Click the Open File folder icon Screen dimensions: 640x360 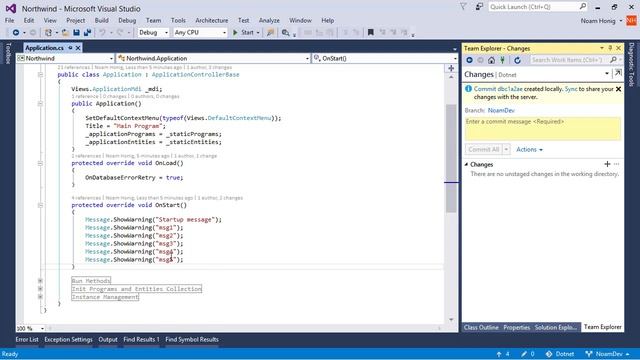[65, 32]
